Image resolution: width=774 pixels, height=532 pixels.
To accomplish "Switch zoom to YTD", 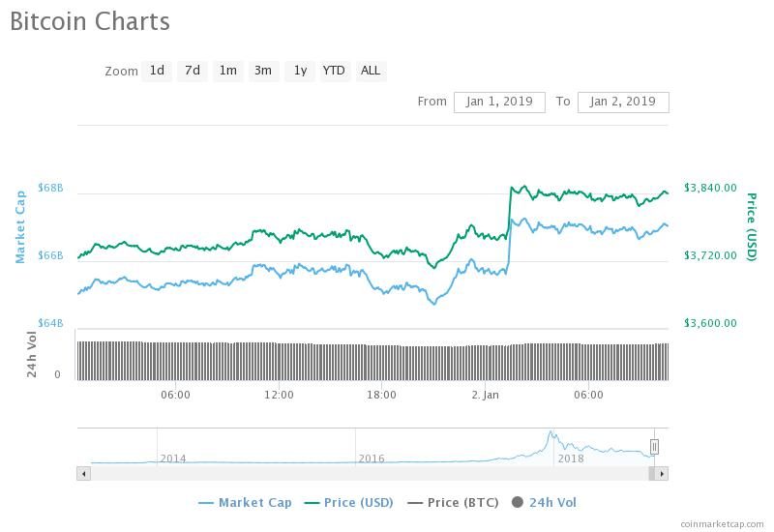I will click(x=334, y=71).
